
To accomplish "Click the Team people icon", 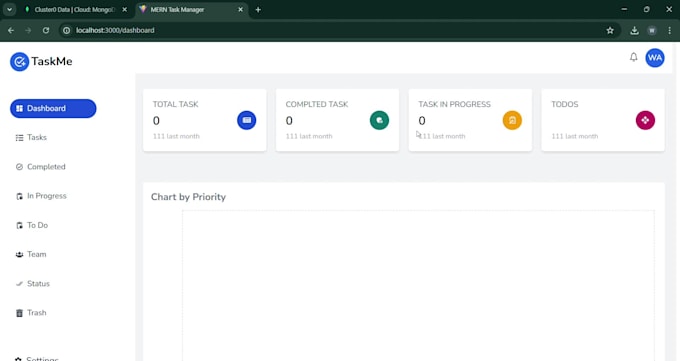I will pyautogui.click(x=20, y=254).
